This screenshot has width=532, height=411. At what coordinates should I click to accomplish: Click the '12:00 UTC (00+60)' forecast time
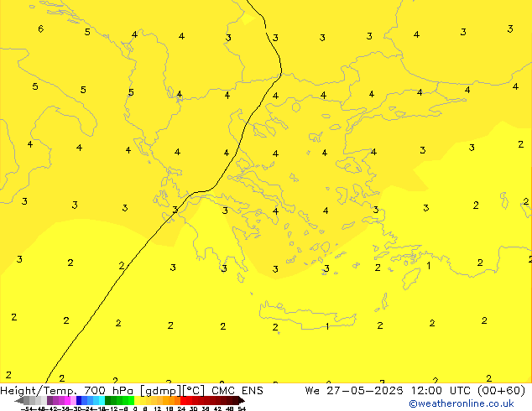tap(468, 391)
